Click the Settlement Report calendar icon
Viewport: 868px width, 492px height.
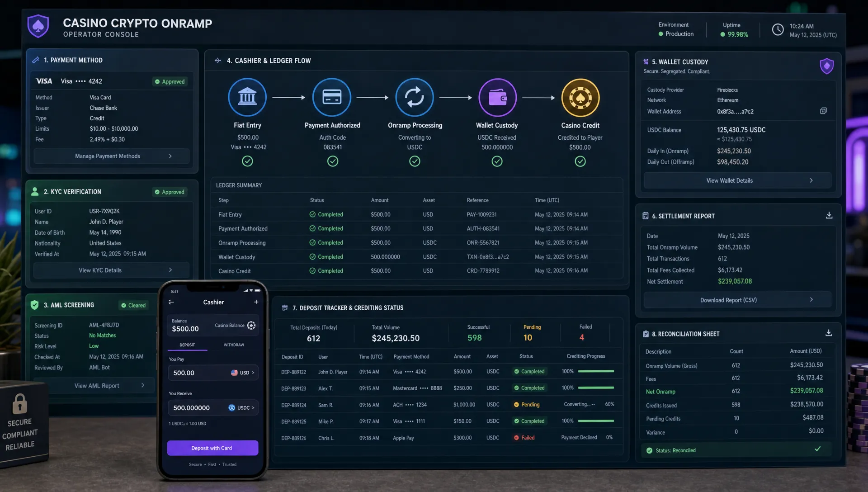pos(646,216)
